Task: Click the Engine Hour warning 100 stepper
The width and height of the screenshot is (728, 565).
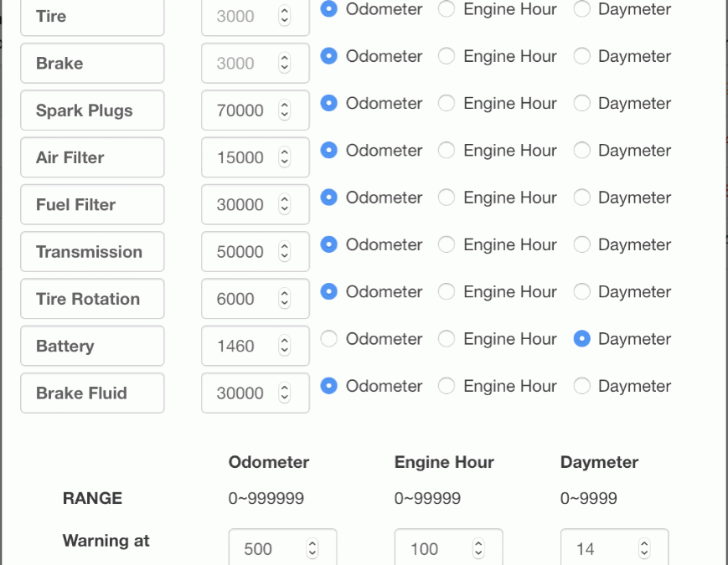Action: [x=478, y=548]
